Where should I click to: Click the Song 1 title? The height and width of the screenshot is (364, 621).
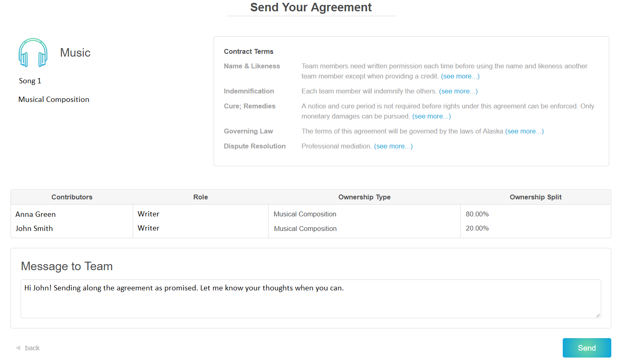click(30, 81)
